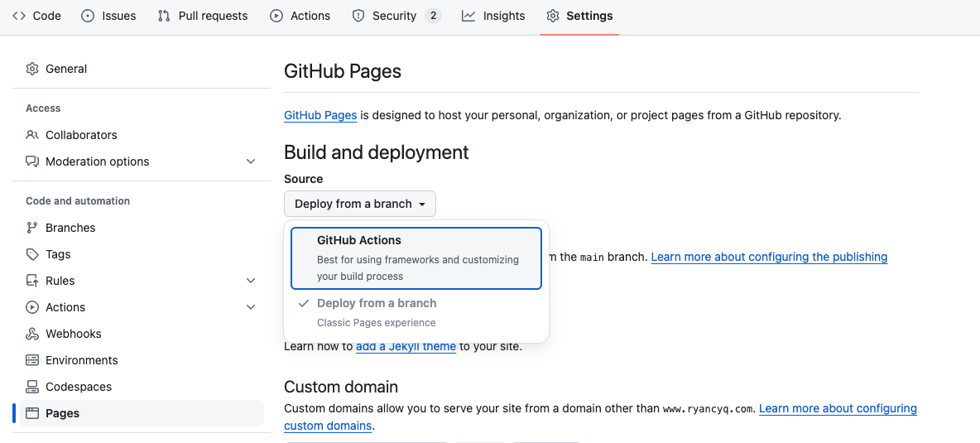The height and width of the screenshot is (443, 980).
Task: Click the Tags tag icon
Action: click(x=32, y=254)
